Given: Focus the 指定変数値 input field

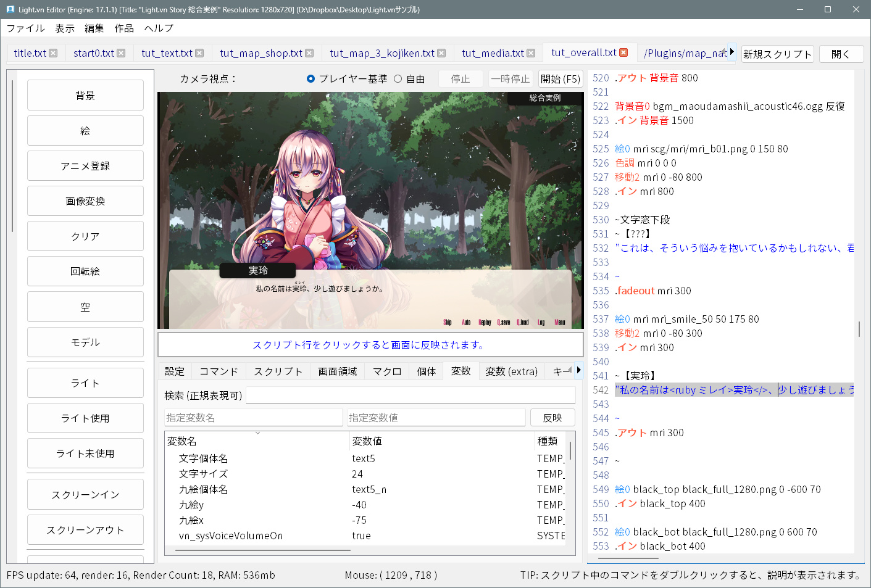Looking at the screenshot, I should click(436, 418).
